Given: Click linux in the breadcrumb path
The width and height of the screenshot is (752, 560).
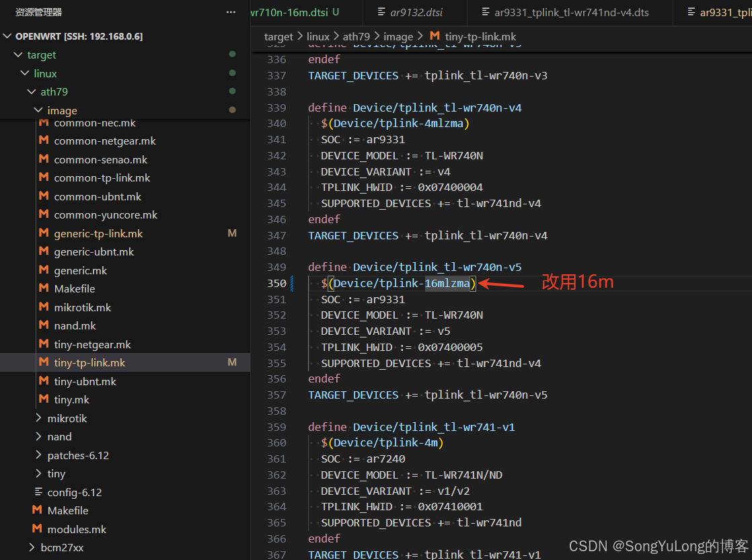Looking at the screenshot, I should (317, 37).
